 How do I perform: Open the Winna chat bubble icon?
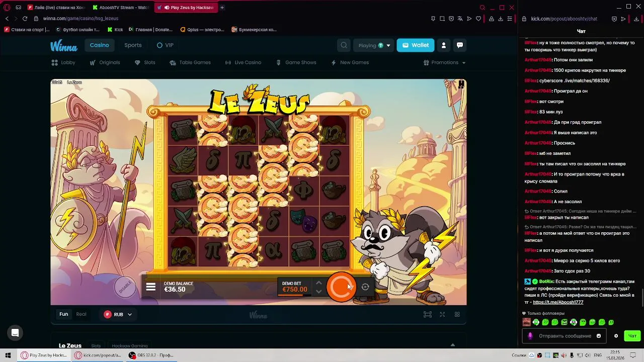(x=460, y=45)
